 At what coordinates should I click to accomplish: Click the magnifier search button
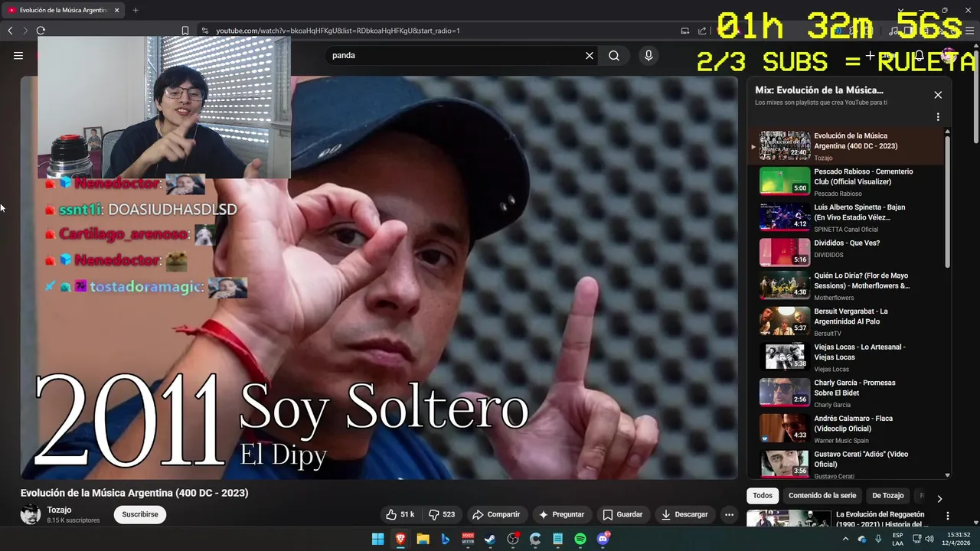[x=614, y=55]
